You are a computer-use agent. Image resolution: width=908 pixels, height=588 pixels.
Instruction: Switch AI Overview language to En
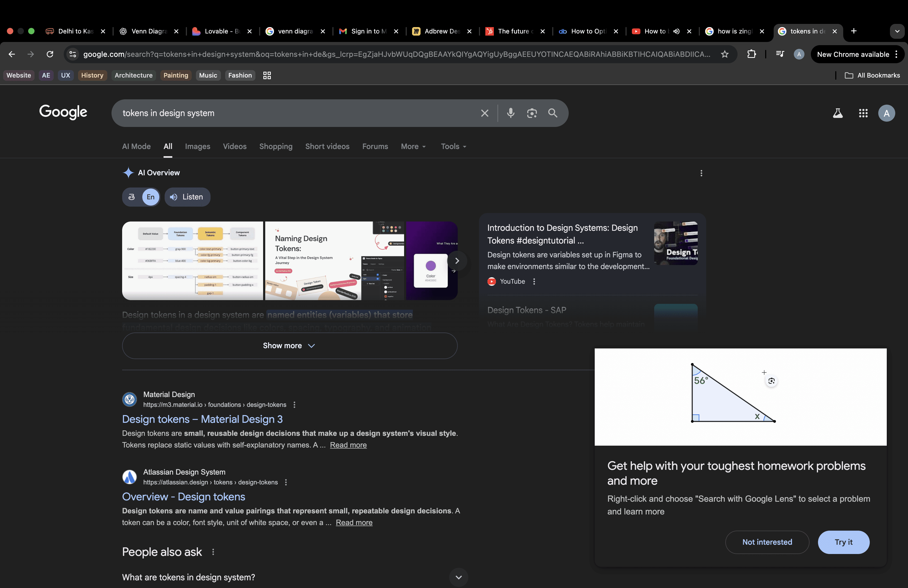[150, 197]
